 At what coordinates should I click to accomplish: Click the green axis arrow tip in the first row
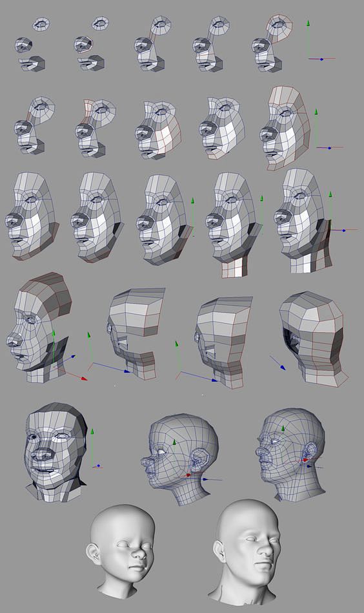point(308,23)
